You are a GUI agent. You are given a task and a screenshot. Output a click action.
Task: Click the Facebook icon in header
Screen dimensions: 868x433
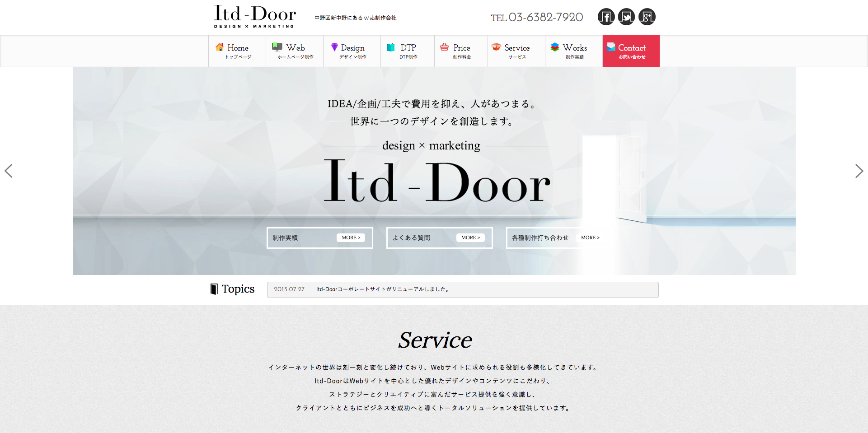point(606,17)
